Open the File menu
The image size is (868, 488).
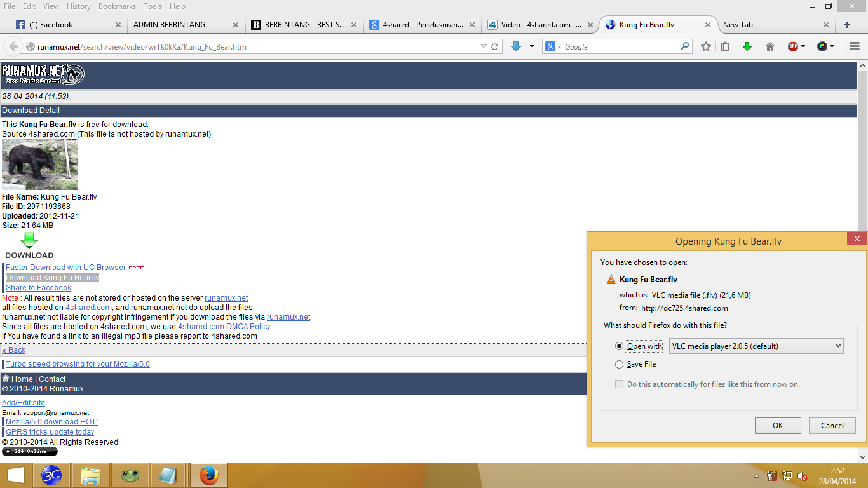10,6
